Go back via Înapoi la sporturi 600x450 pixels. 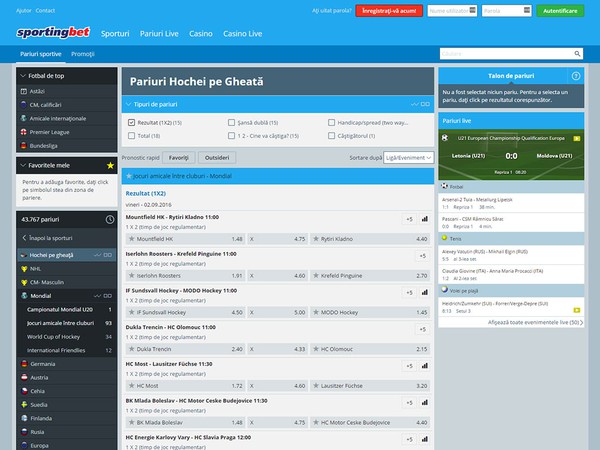tap(47, 238)
